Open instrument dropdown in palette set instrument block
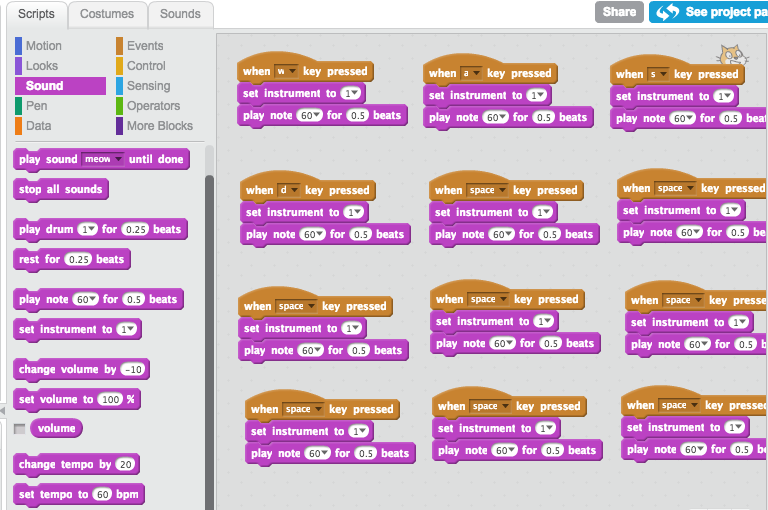The image size is (768, 510). (x=127, y=329)
